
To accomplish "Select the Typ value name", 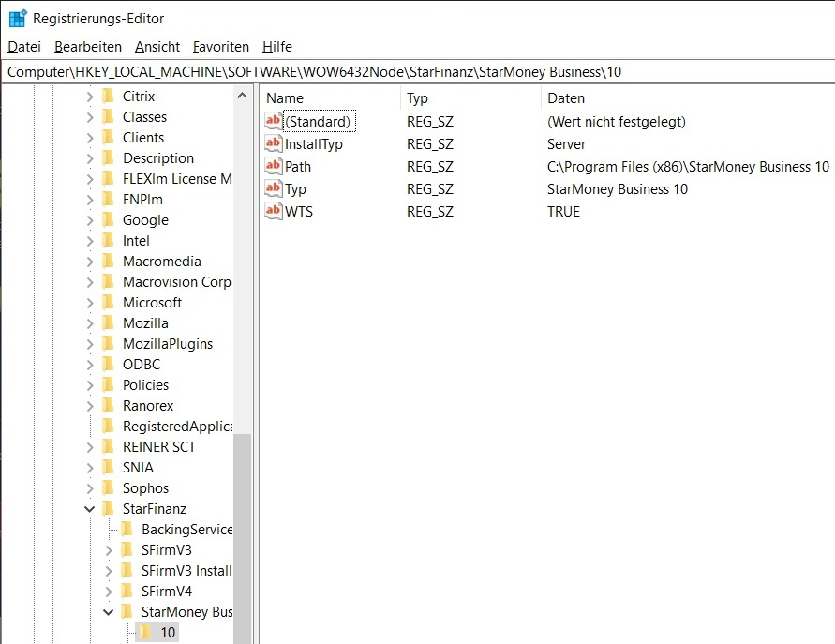I will 295,189.
